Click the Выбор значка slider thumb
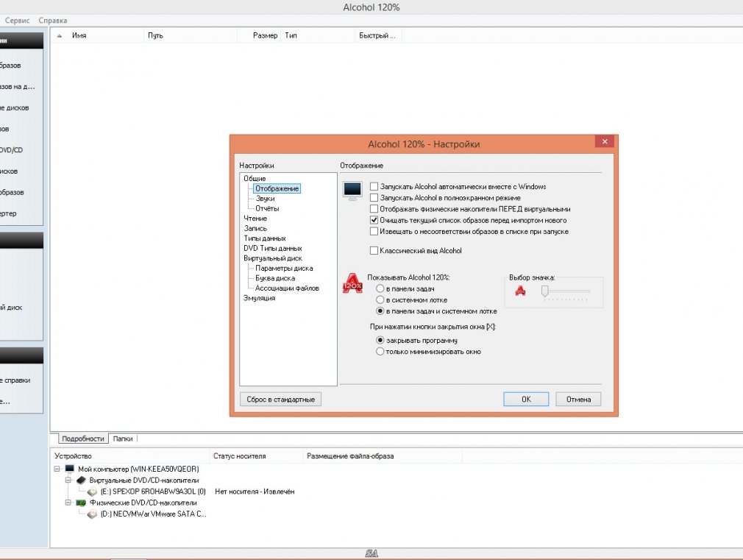Image resolution: width=743 pixels, height=560 pixels. [545, 291]
